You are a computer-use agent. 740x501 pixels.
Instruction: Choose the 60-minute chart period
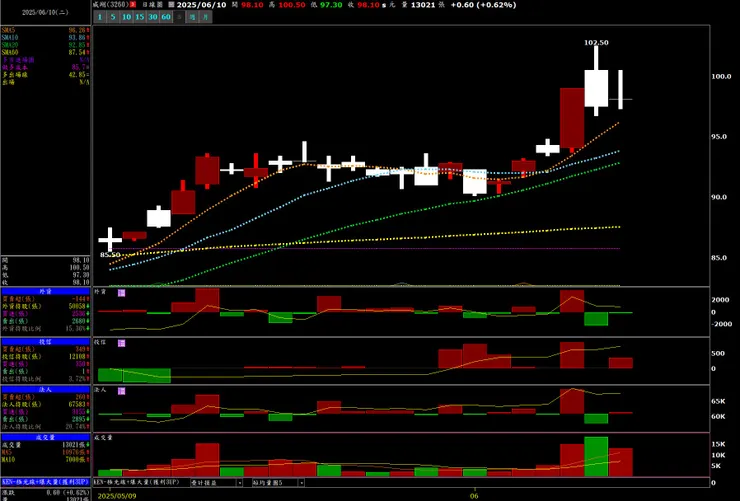pos(166,17)
